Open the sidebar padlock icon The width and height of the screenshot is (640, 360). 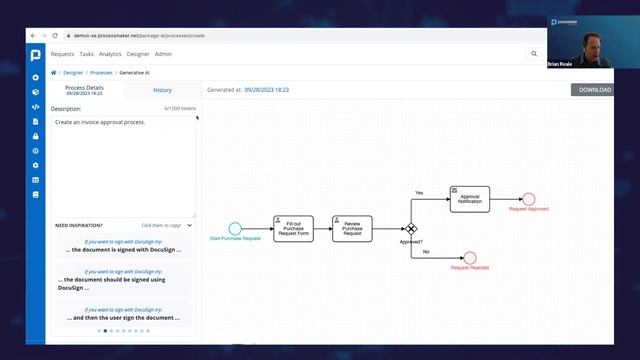36,136
